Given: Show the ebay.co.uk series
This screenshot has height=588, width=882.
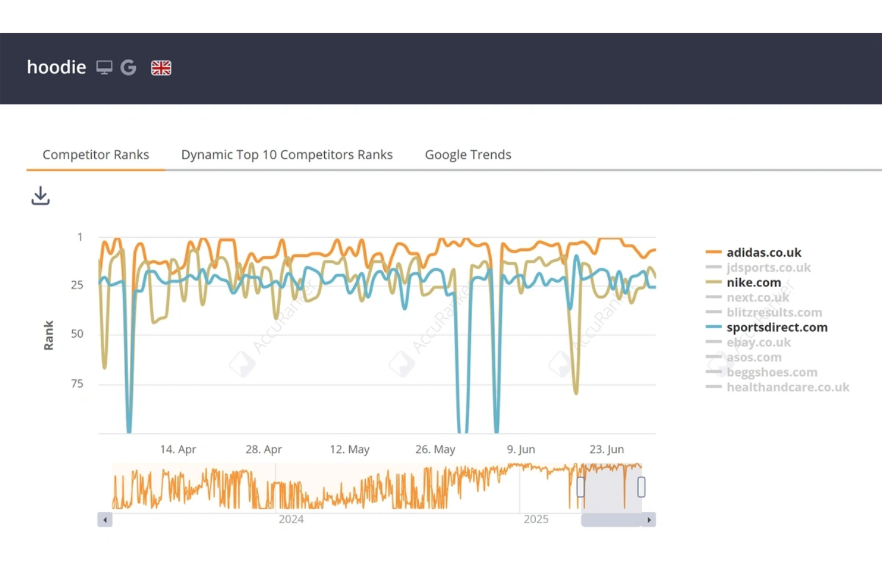Looking at the screenshot, I should pos(758,342).
